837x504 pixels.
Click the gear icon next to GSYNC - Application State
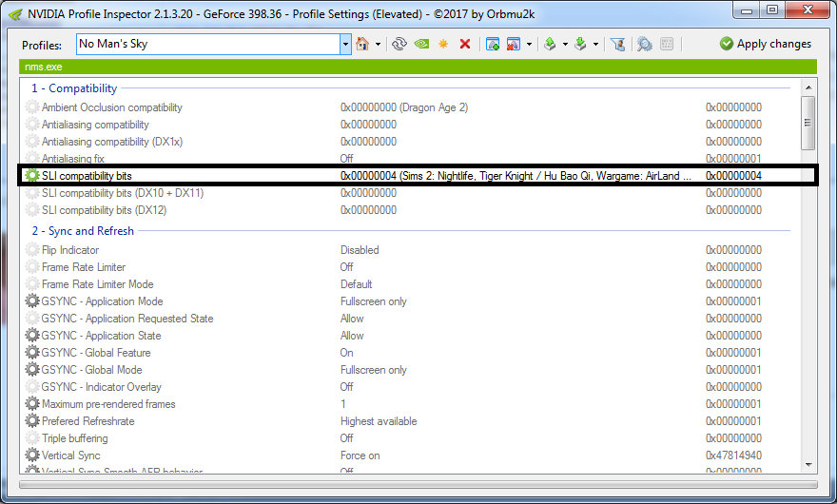point(32,336)
